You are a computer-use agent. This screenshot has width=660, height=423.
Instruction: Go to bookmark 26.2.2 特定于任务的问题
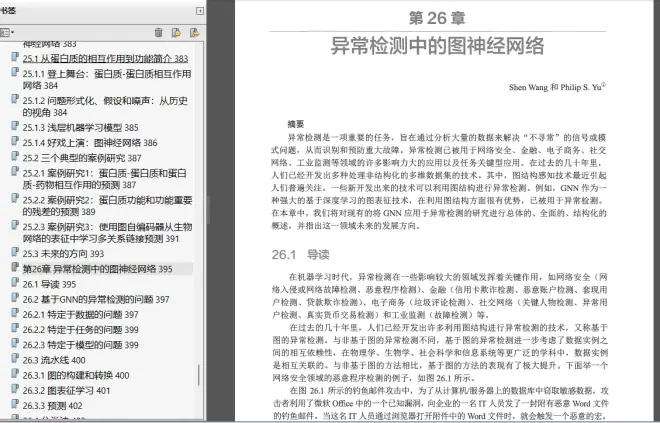pos(80,329)
